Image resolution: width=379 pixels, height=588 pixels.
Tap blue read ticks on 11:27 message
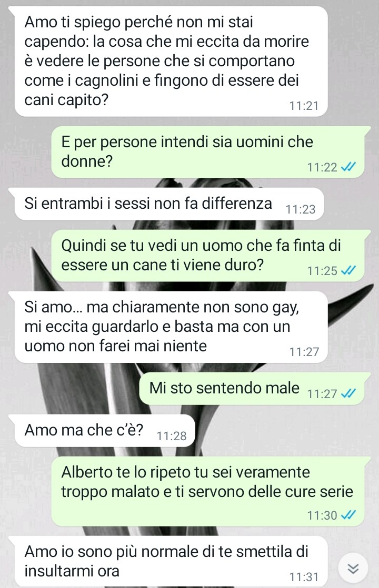(348, 393)
